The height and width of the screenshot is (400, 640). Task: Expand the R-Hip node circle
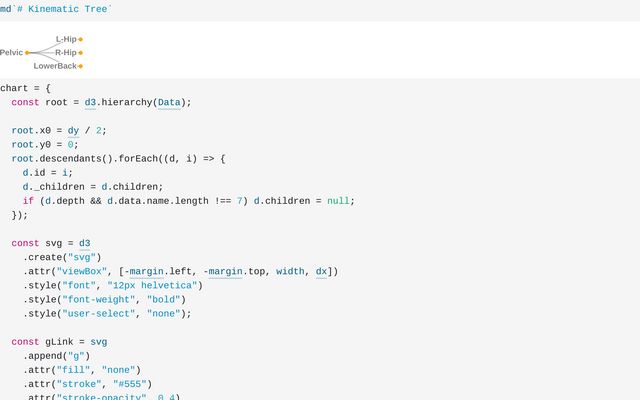point(80,52)
